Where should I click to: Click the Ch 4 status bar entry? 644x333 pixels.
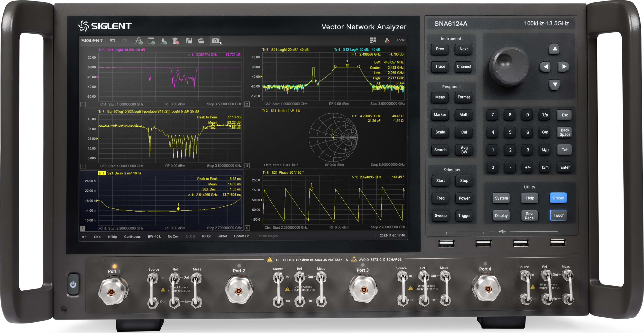[x=97, y=237]
